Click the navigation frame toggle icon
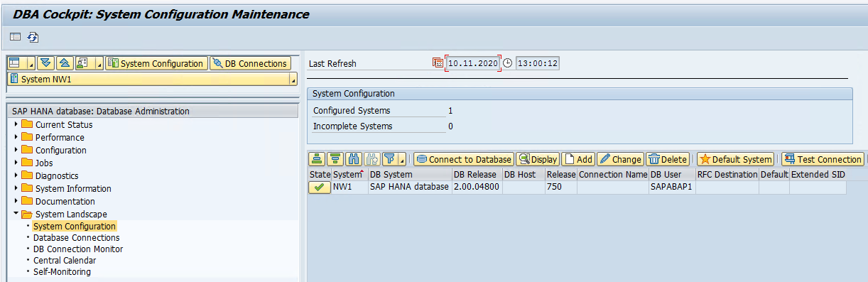This screenshot has width=868, height=282. (x=15, y=37)
